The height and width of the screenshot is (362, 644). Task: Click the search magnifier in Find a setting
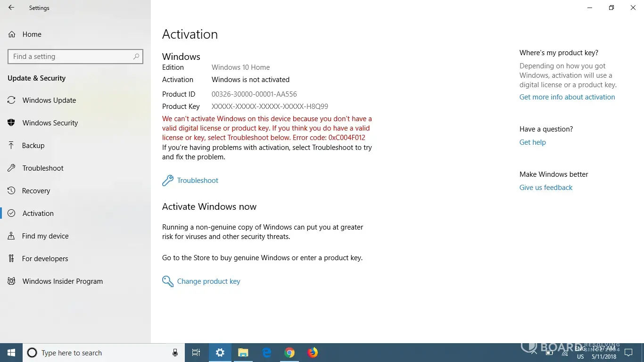[136, 57]
